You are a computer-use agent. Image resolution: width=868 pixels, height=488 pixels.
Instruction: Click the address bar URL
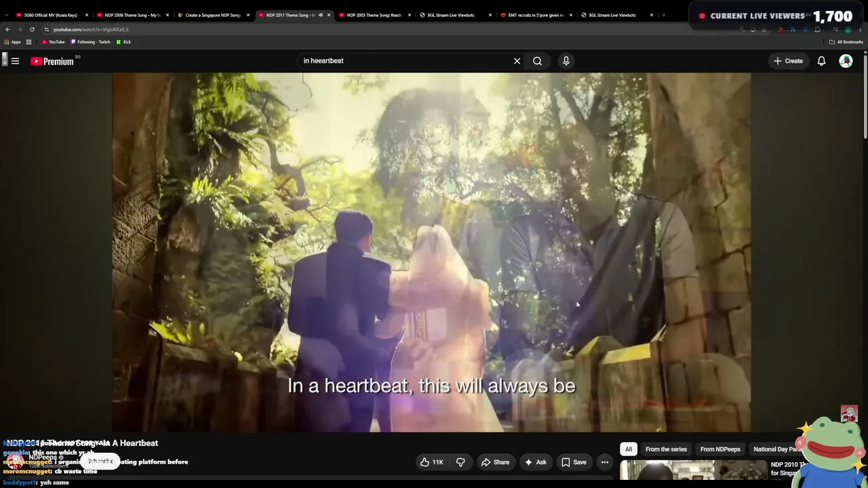pos(91,30)
